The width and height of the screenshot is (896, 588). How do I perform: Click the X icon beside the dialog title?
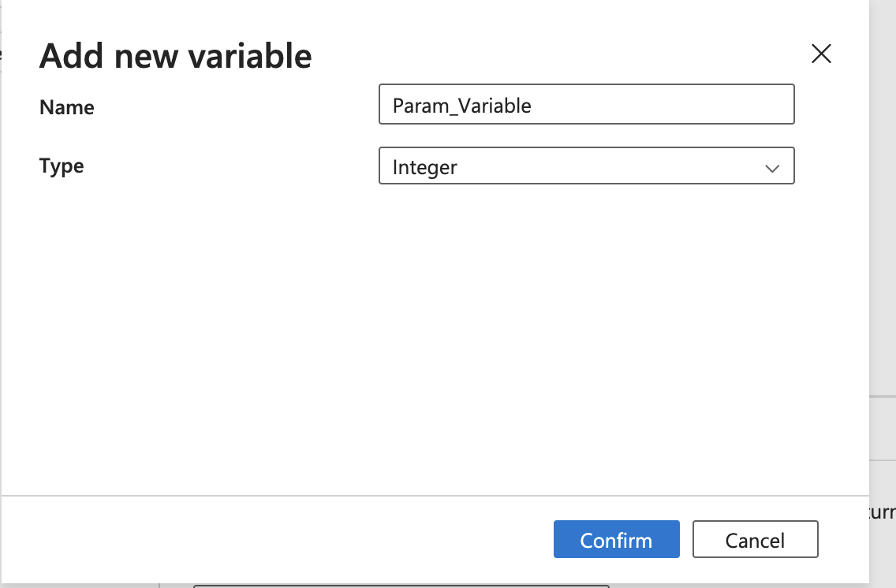pos(821,54)
